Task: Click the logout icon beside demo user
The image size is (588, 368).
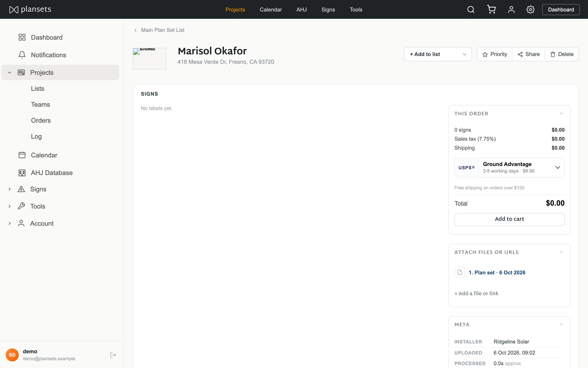Action: click(x=113, y=355)
